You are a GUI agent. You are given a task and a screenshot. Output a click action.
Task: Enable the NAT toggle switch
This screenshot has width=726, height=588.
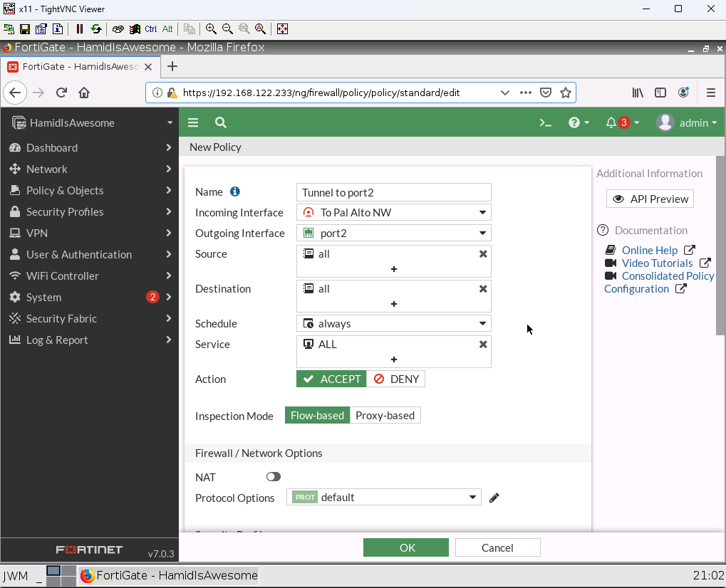[274, 477]
